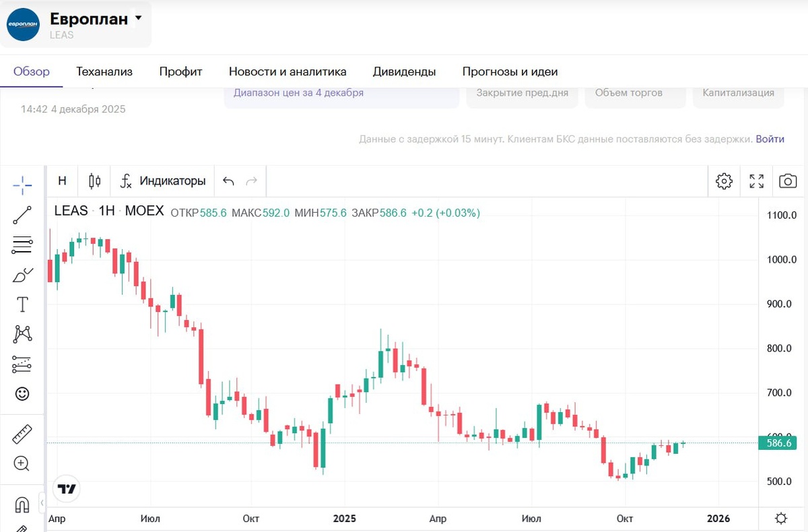Click the 2026 label on time axis

(x=718, y=519)
